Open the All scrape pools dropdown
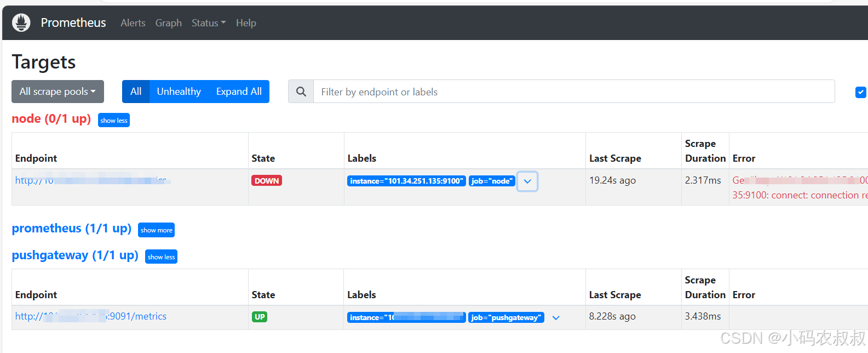Screen dimensions: 868x353 pyautogui.click(x=58, y=92)
